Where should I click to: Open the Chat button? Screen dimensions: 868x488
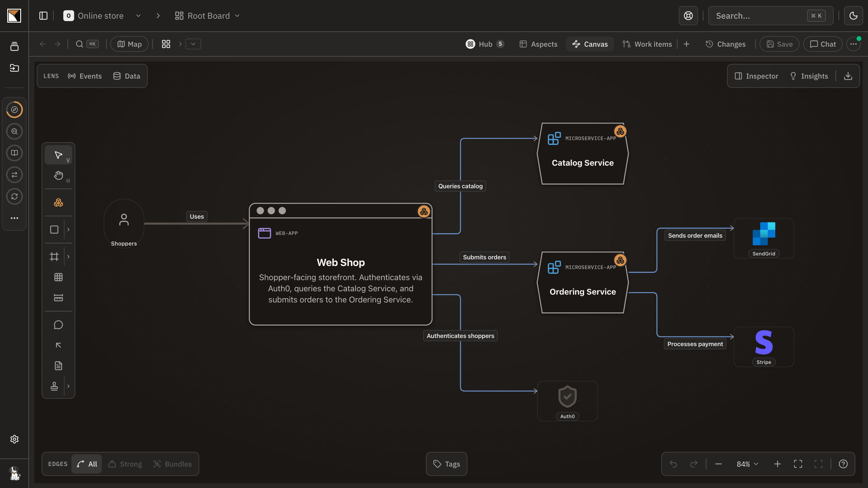click(822, 44)
